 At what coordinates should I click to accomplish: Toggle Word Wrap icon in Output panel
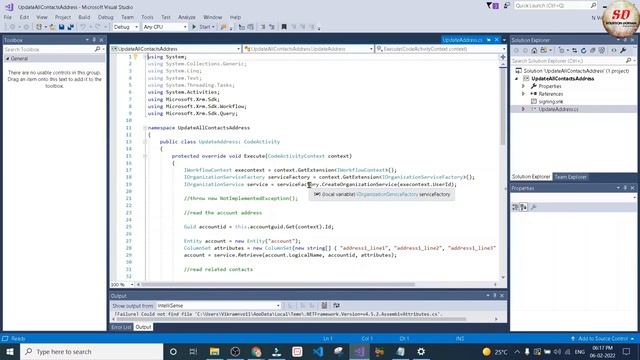[336, 305]
